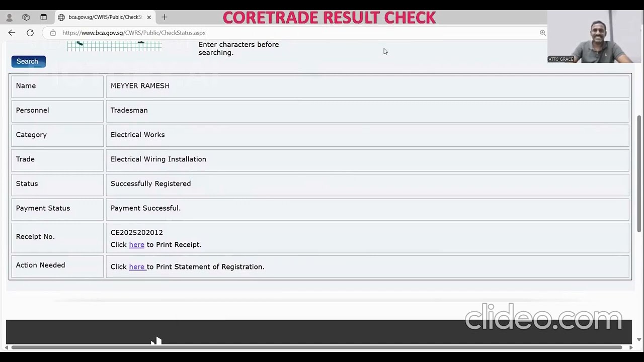Click 'Electrical Wiring Installation' trade value
Viewport: 644px width, 362px height.
click(158, 159)
